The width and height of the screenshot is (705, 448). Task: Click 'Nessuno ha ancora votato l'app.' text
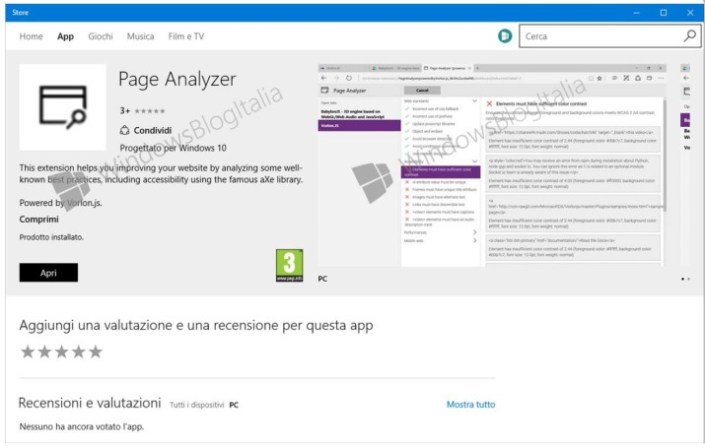81,426
